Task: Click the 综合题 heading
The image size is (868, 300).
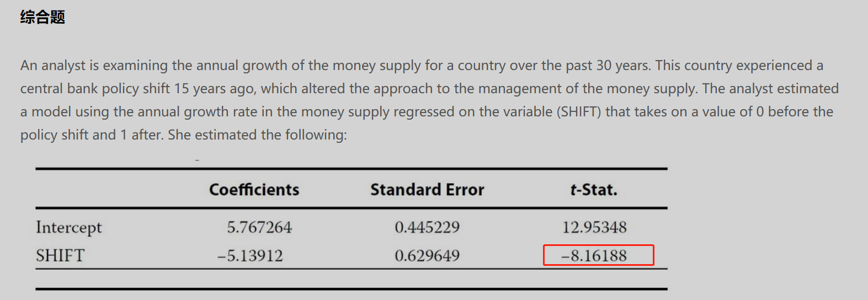Action: (x=42, y=17)
